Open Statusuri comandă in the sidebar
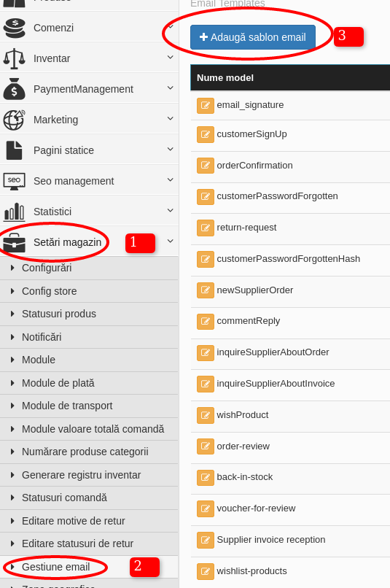 (x=89, y=498)
